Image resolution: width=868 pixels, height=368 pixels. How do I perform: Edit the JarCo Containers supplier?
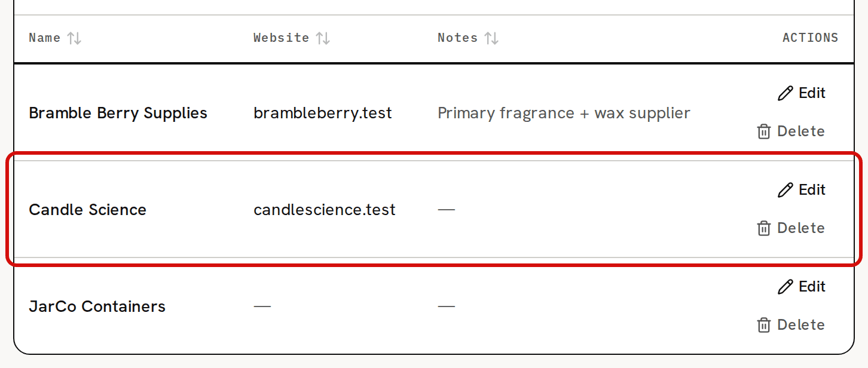[x=802, y=287]
